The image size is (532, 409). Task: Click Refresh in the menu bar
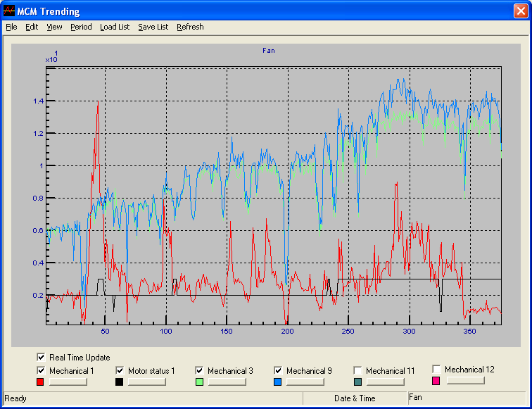coord(190,27)
